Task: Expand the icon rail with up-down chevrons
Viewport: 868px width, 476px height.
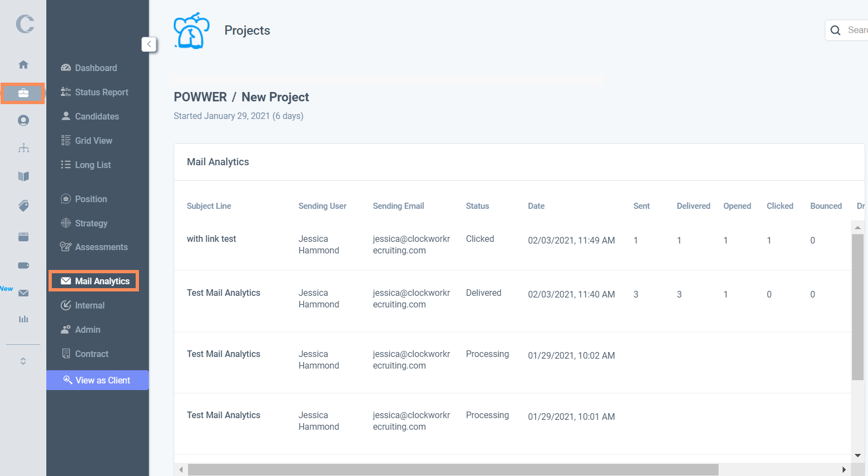Action: pyautogui.click(x=23, y=361)
